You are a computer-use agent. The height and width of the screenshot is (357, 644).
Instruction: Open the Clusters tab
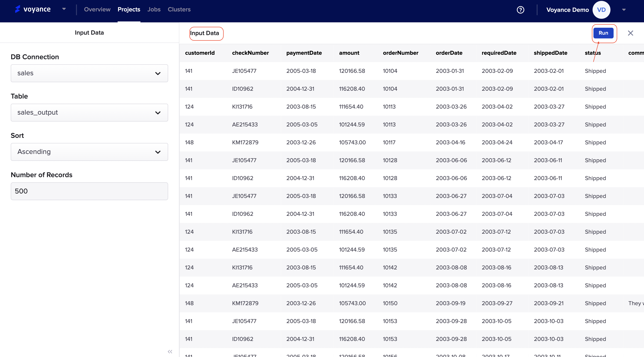coord(179,9)
